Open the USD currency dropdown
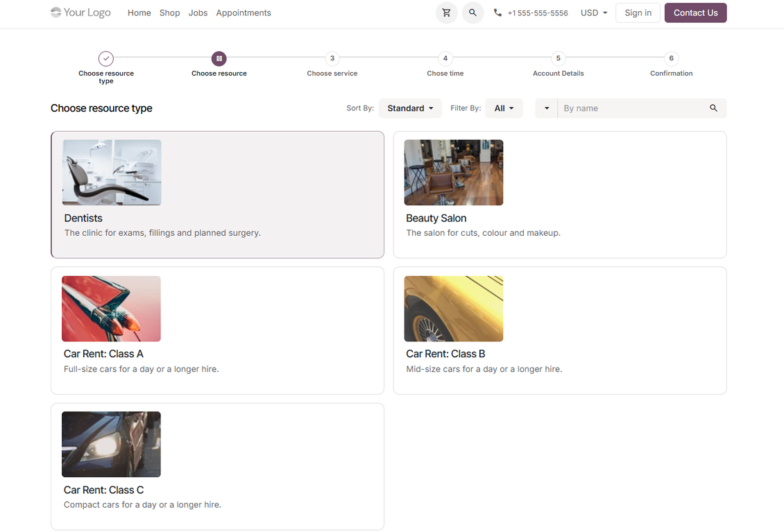The height and width of the screenshot is (532, 784). click(593, 13)
